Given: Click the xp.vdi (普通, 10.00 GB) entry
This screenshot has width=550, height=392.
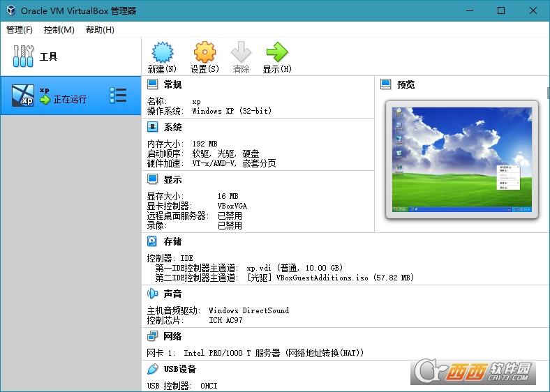Looking at the screenshot, I should click(295, 269).
